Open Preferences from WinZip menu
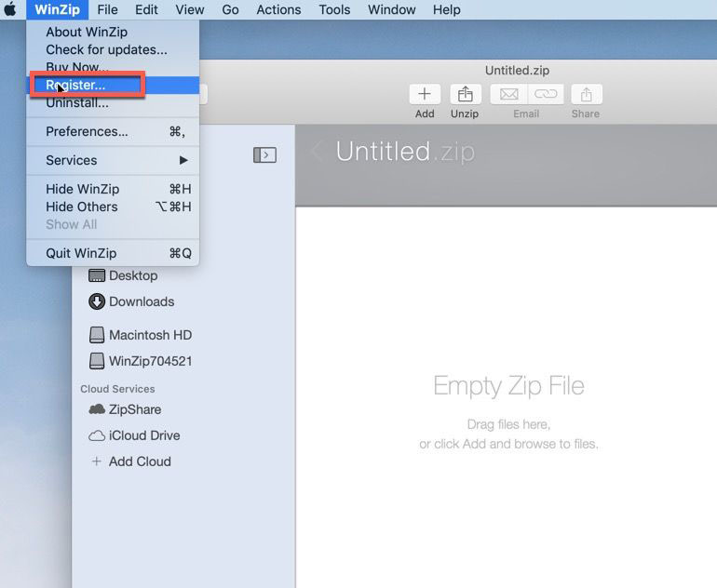The width and height of the screenshot is (717, 588). pos(113,131)
